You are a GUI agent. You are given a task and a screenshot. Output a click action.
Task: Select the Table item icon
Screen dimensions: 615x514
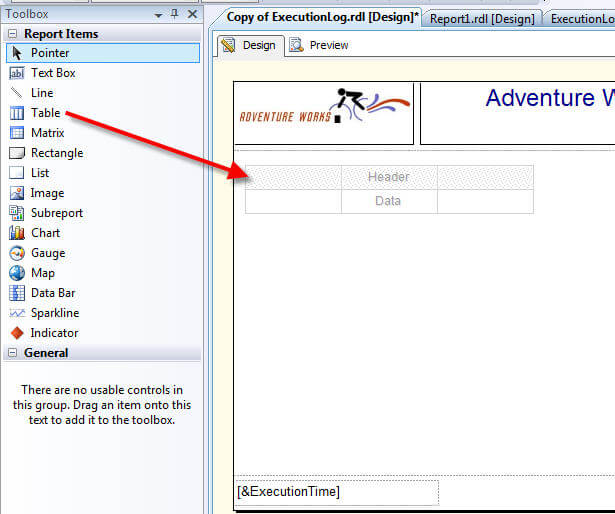point(16,113)
